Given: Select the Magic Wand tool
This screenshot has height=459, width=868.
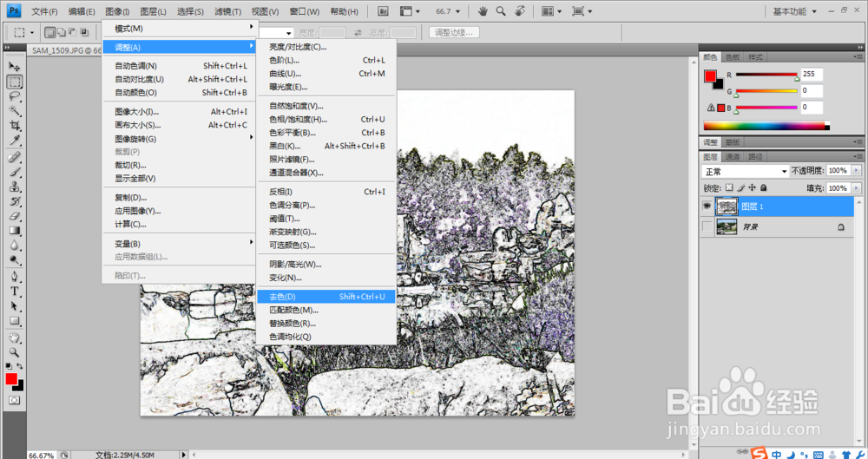Looking at the screenshot, I should [15, 111].
